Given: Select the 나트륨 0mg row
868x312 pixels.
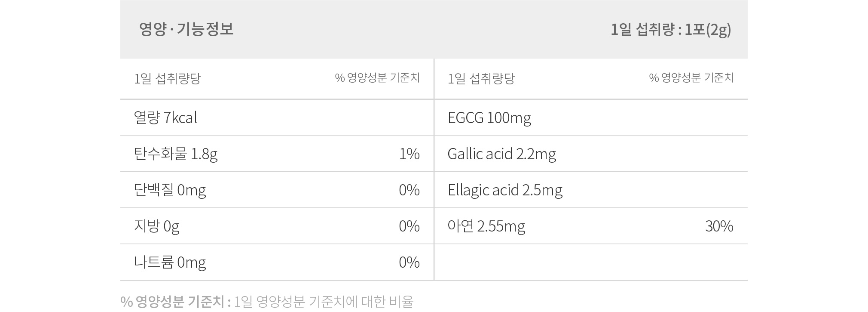Looking at the screenshot, I should click(277, 262).
